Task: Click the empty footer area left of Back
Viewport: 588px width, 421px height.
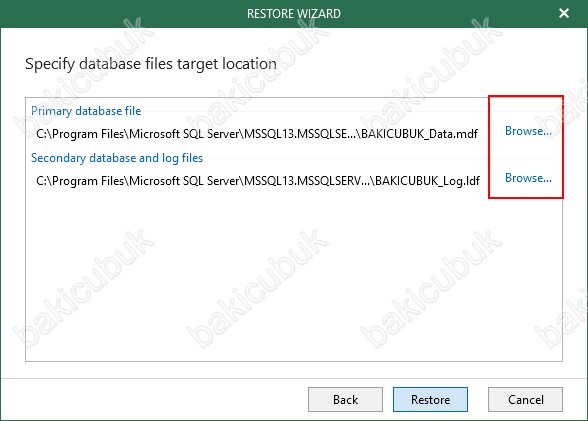Action: click(x=154, y=400)
